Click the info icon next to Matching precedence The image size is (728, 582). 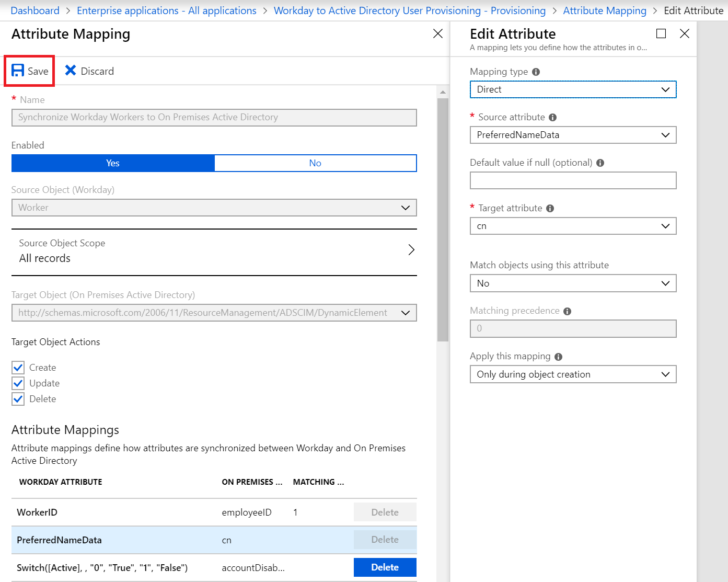567,312
